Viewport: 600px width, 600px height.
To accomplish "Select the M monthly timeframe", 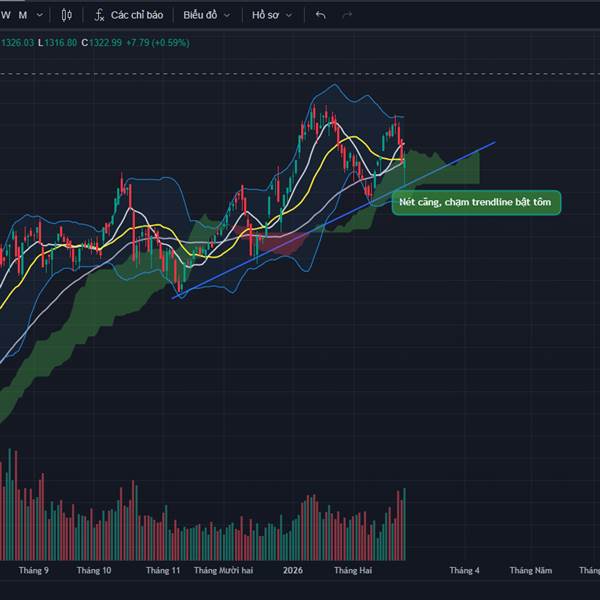I will [22, 15].
